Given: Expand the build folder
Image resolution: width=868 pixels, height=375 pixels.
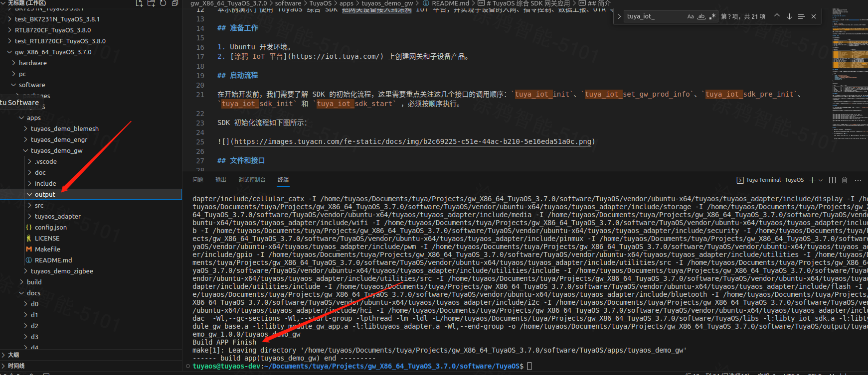Looking at the screenshot, I should (x=91, y=282).
